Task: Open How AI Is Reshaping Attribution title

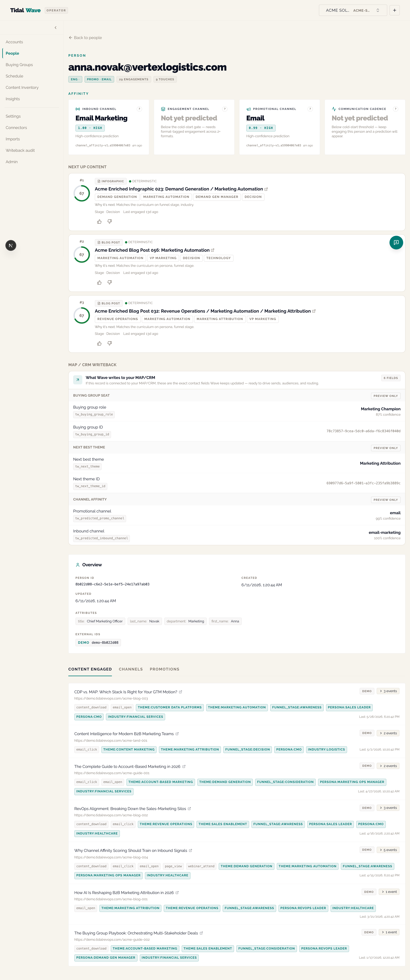Action: click(x=124, y=892)
